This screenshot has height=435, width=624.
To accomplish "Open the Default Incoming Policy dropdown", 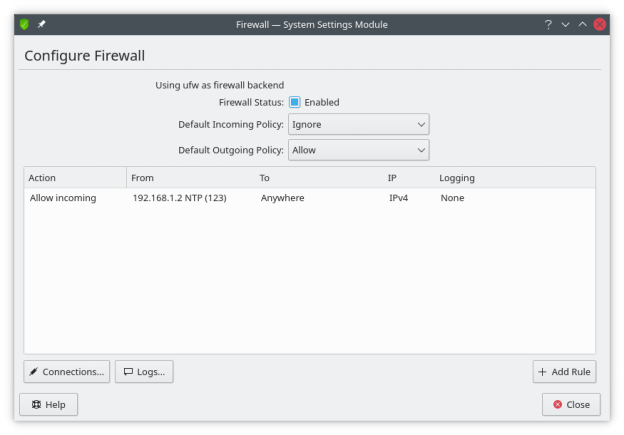I will [358, 125].
